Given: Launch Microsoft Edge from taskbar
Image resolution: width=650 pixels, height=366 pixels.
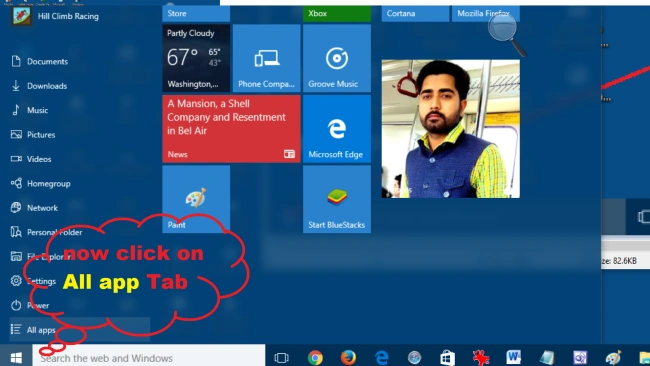Looking at the screenshot, I should [x=381, y=357].
